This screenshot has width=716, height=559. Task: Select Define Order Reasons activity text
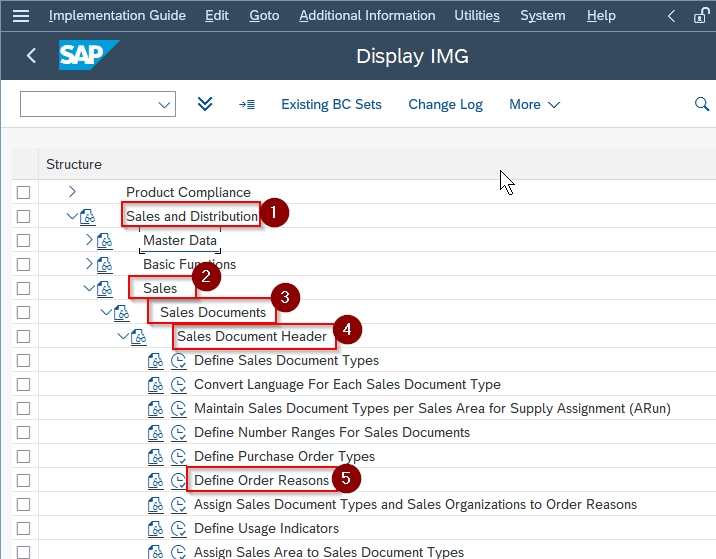262,480
